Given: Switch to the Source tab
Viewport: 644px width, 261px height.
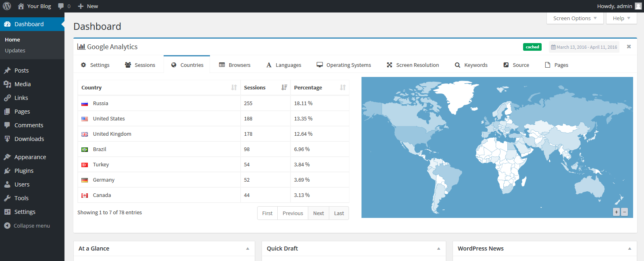Looking at the screenshot, I should click(516, 65).
